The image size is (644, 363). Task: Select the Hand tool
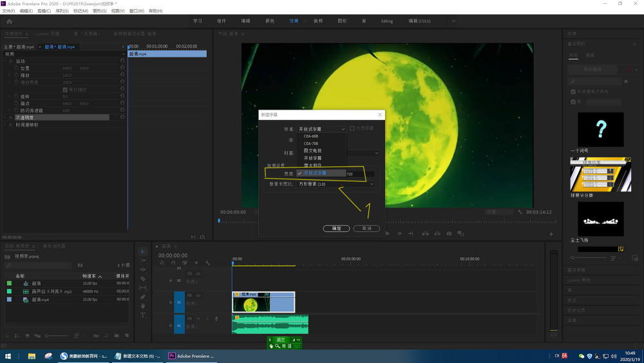click(143, 306)
